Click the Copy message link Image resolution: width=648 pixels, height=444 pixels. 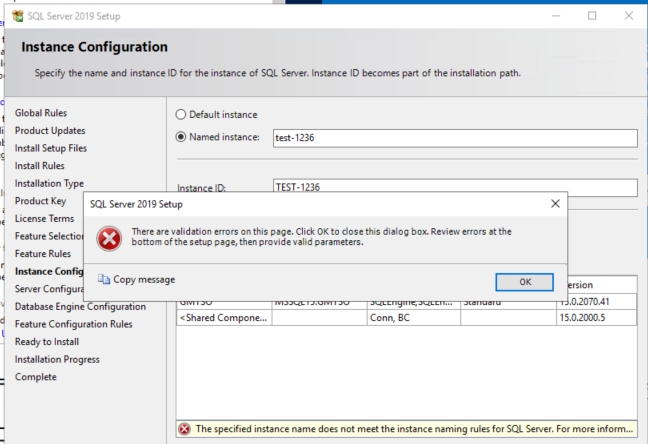pos(144,280)
